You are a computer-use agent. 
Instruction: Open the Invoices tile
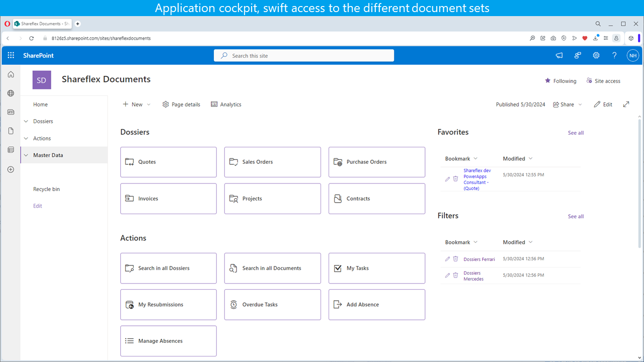coord(169,199)
